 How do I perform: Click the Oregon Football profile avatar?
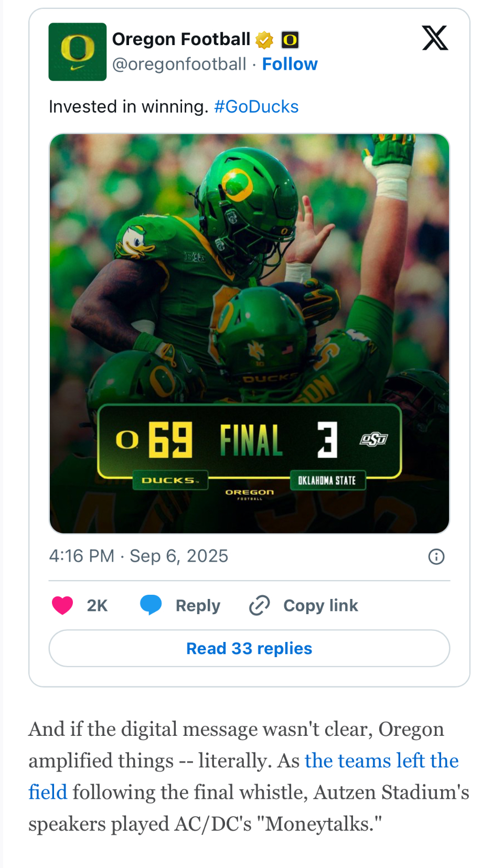tap(78, 52)
